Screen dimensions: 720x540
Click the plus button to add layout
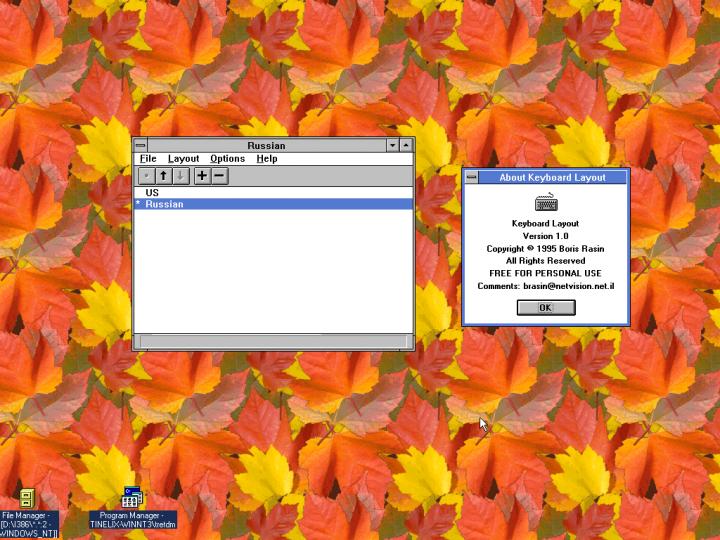click(202, 176)
